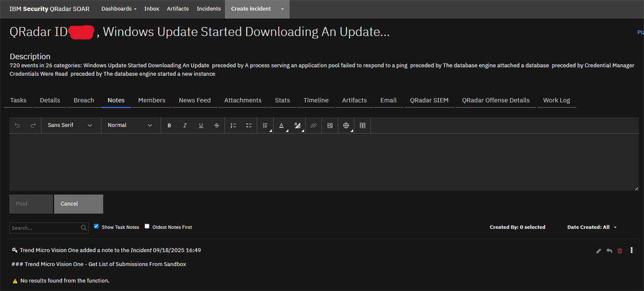Screen dimensions: 644x291
Task: Click the incident title QRadar ID heading
Action: (200, 32)
